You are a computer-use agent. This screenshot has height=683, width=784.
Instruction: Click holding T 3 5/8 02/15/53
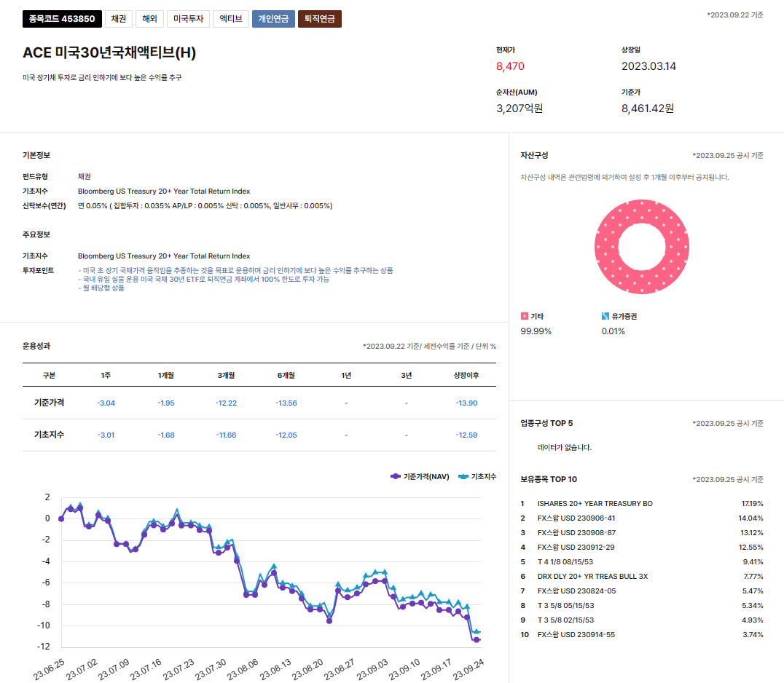(566, 620)
